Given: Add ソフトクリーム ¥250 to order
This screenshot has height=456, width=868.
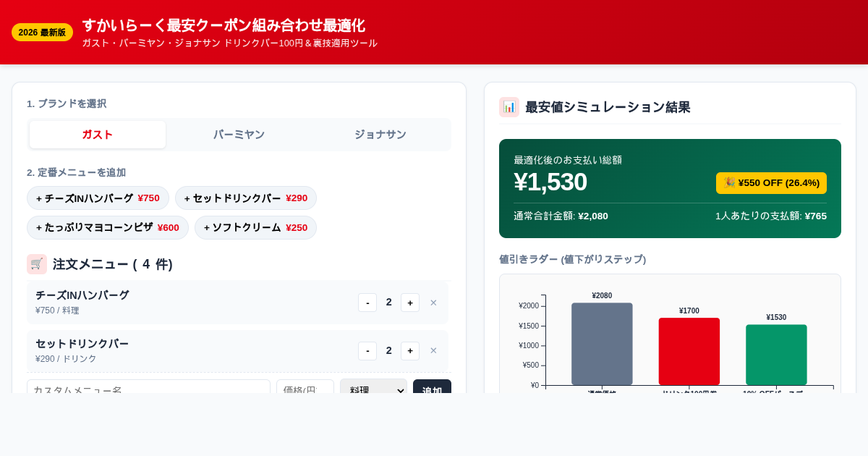Looking at the screenshot, I should [255, 227].
